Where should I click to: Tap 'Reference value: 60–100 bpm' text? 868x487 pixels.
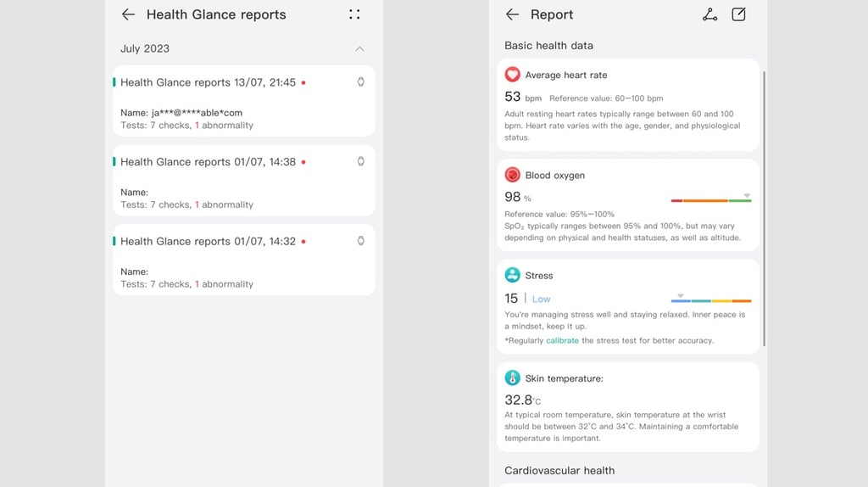pyautogui.click(x=606, y=98)
